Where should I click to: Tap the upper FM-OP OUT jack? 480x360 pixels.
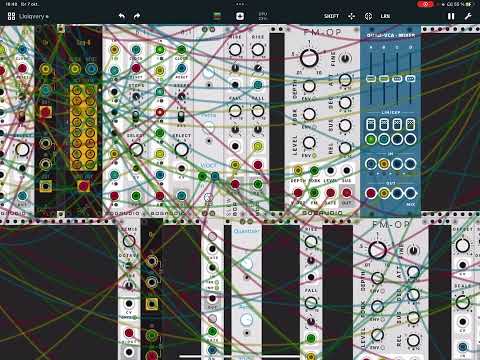click(x=347, y=193)
